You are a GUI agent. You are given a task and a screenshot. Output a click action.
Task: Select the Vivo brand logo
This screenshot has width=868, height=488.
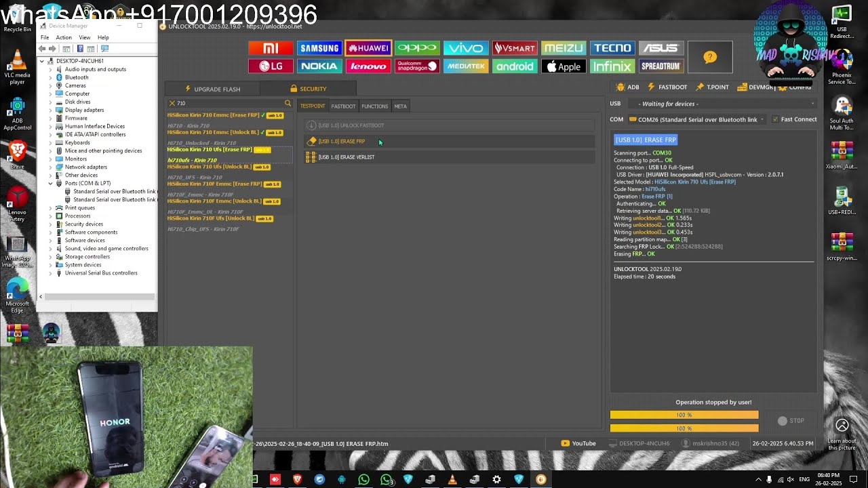pos(466,48)
